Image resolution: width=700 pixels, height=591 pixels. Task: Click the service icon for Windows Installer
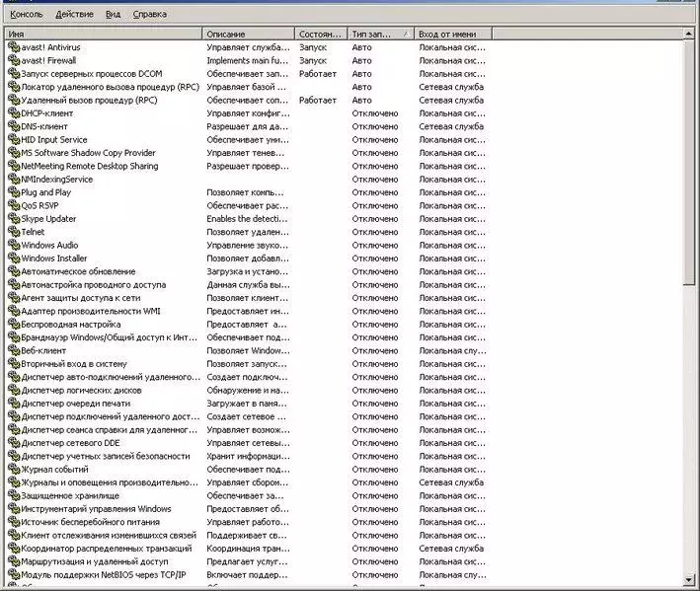pos(14,259)
